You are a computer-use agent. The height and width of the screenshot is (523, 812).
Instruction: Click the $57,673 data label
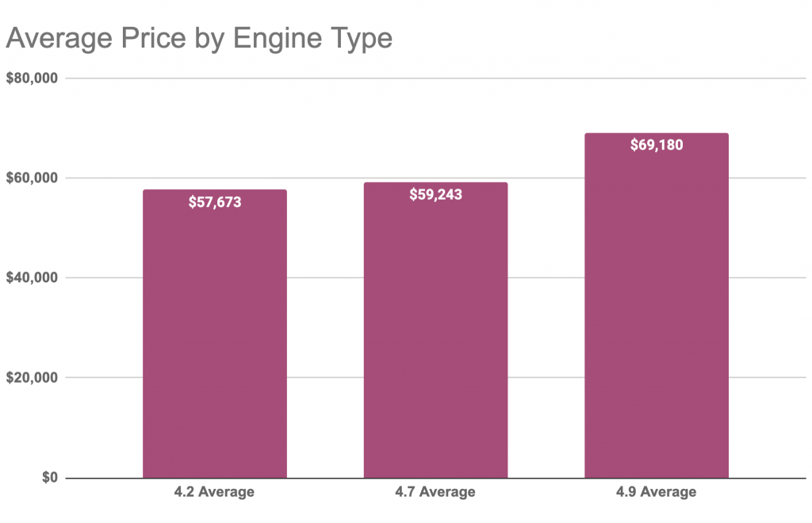coord(214,202)
